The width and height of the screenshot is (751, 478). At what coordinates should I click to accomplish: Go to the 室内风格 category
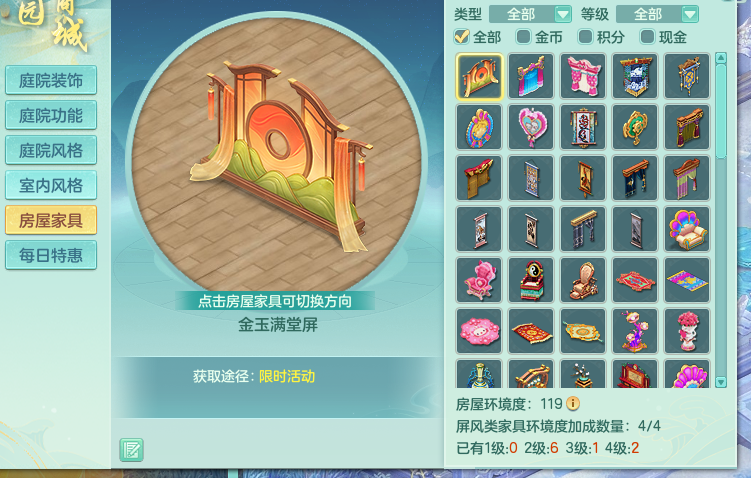51,185
